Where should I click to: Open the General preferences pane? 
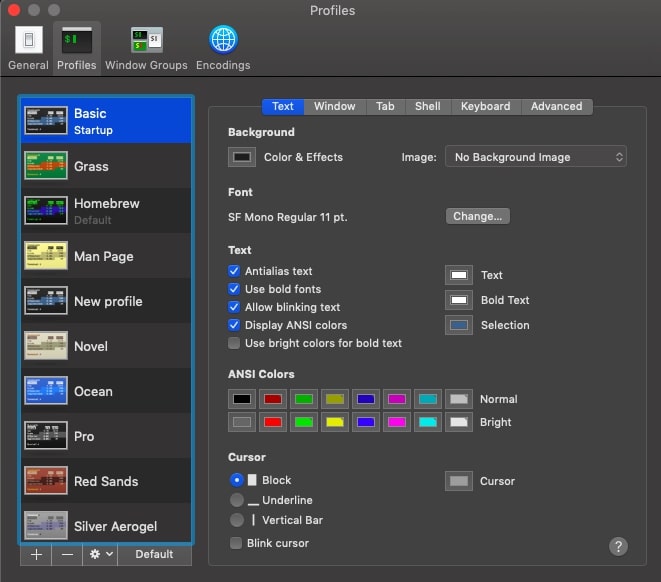coord(28,48)
